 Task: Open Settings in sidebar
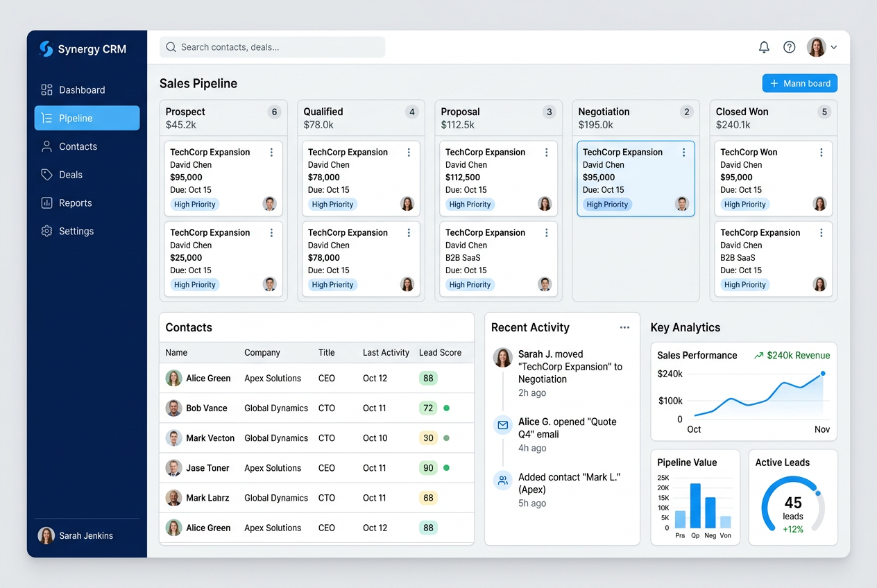click(x=87, y=231)
